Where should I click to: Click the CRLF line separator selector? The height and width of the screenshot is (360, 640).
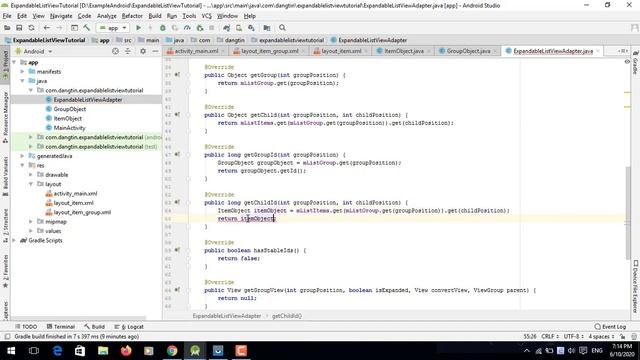point(550,336)
